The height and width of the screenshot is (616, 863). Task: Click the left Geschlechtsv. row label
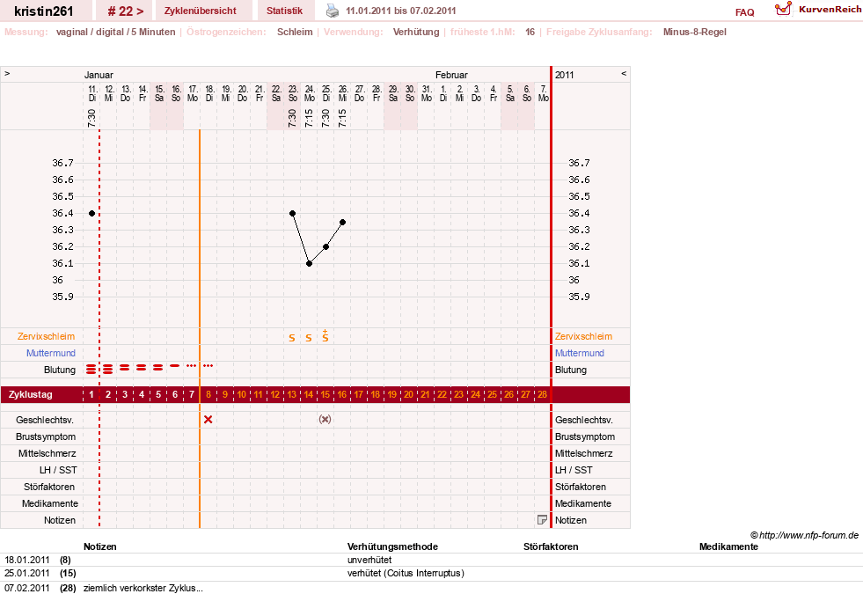45,420
